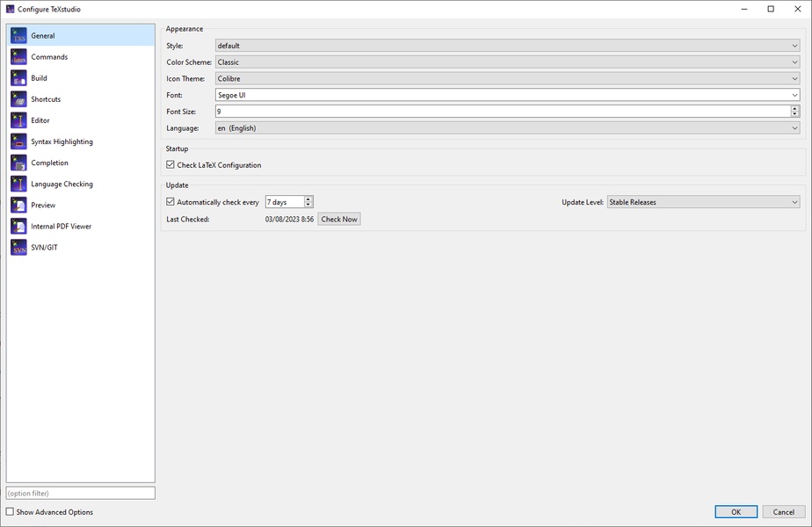Viewport: 812px width, 527px height.
Task: Maximize the Configure TeXstudio window
Action: 771,9
